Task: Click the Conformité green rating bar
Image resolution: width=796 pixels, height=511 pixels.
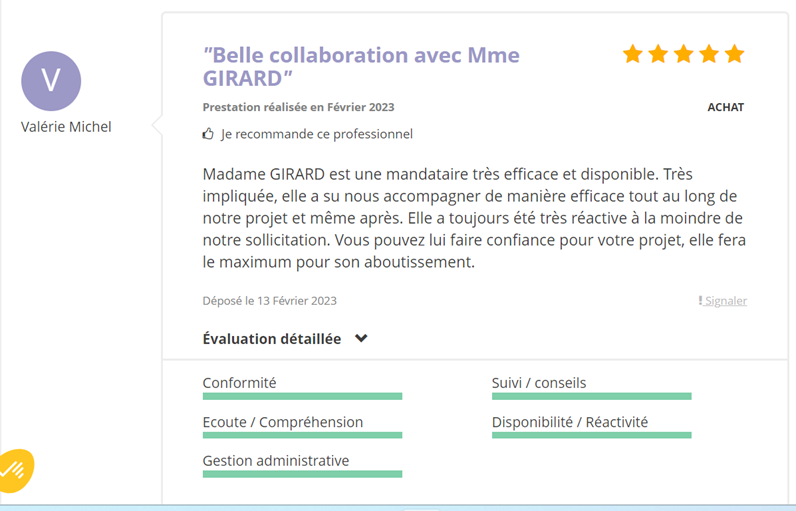Action: point(303,396)
